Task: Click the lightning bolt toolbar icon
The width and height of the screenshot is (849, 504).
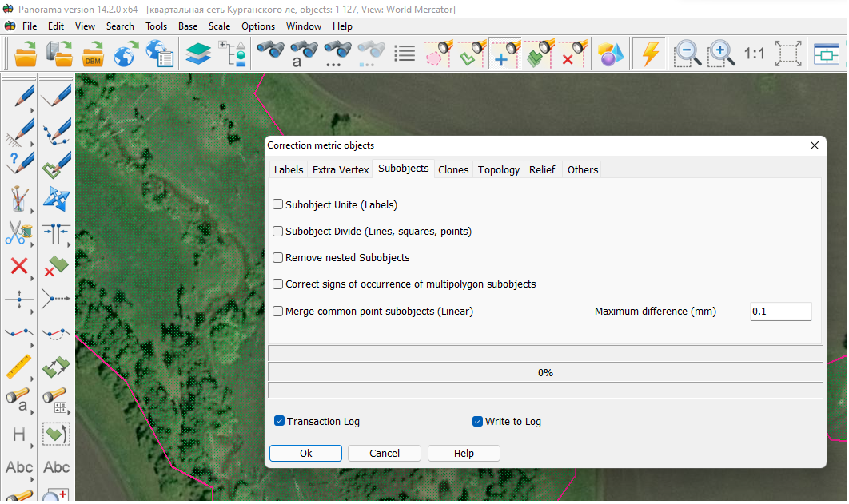Action: coord(651,54)
